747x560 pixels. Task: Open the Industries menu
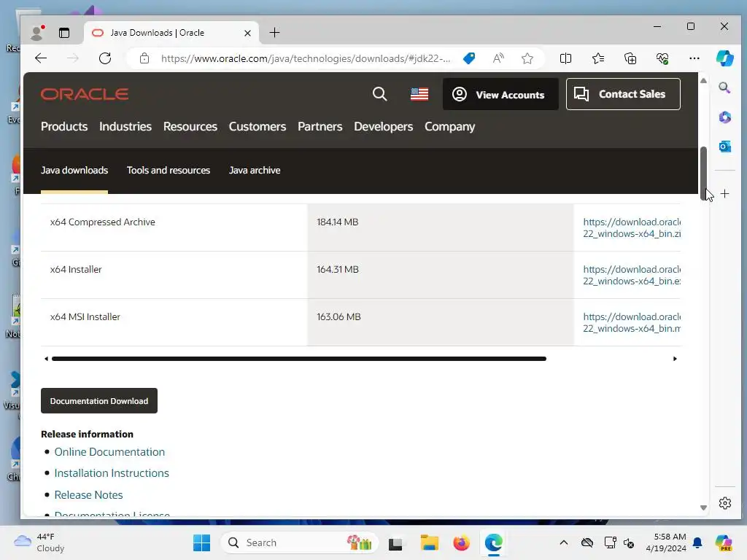pyautogui.click(x=125, y=127)
